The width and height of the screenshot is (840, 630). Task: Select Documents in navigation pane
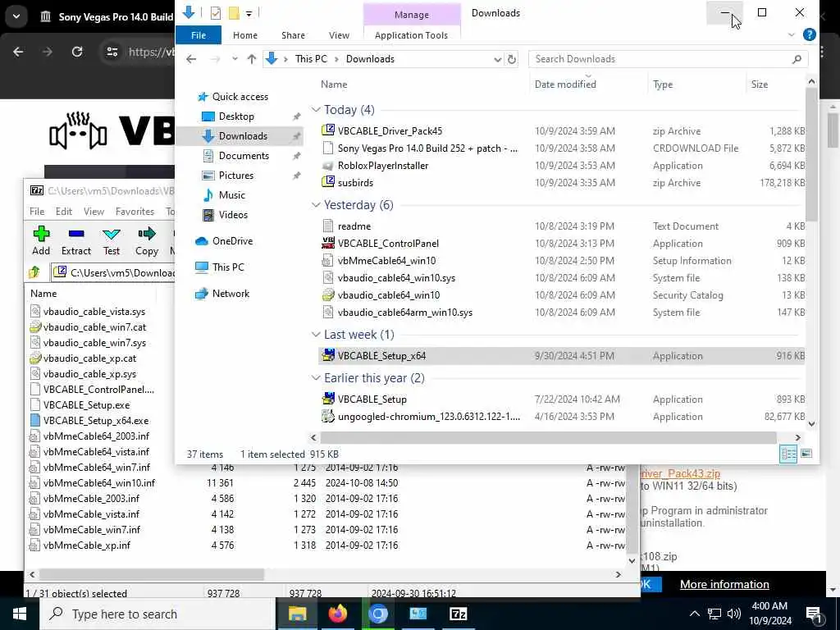click(244, 156)
